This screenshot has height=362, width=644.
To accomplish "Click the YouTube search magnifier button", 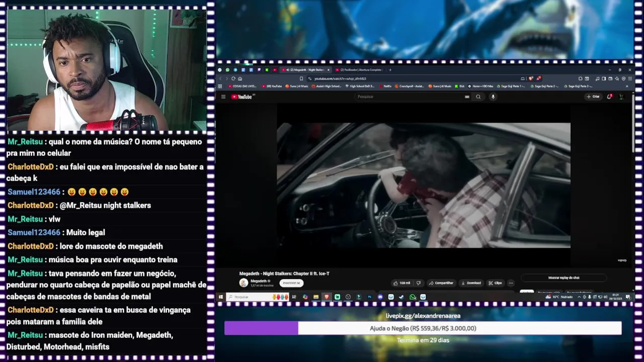I will [x=478, y=97].
